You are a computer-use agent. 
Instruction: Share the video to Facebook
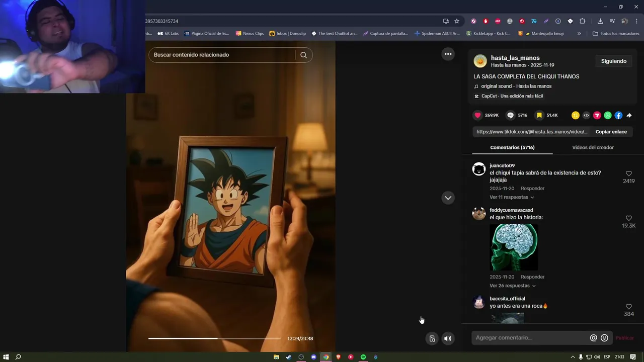pos(618,115)
